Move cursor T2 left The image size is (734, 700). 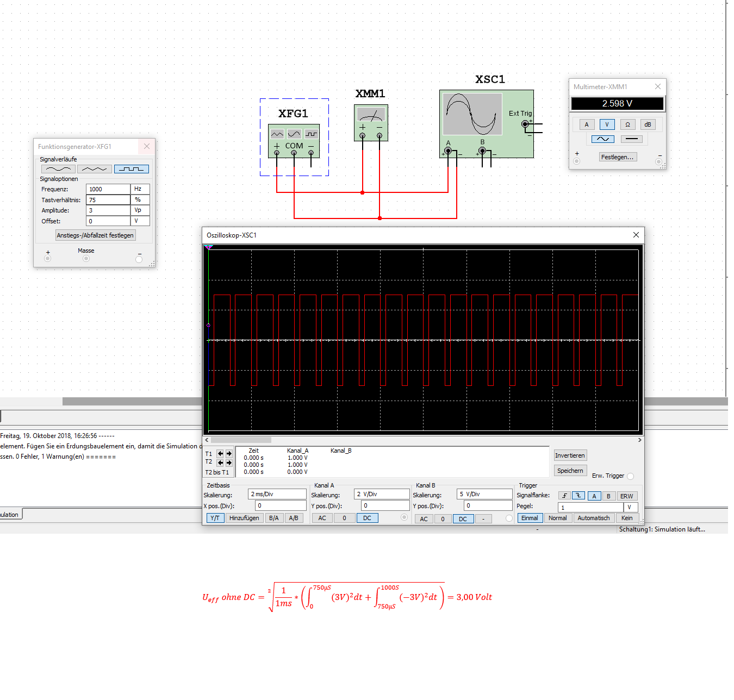coord(220,462)
